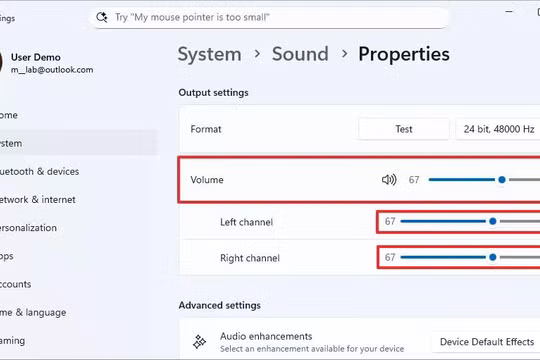Screen dimensions: 540x360
Task: Open the 24 bit, 48000 Hz format dropdown
Action: point(498,129)
